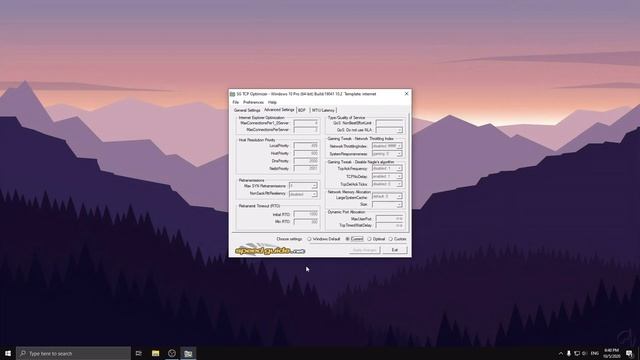Viewport: 640px width, 360px height.
Task: Click the microphone tray icon
Action: pos(569,353)
